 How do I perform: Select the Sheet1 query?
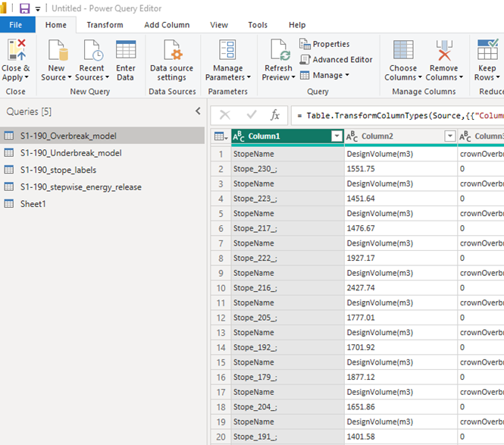tap(102, 204)
